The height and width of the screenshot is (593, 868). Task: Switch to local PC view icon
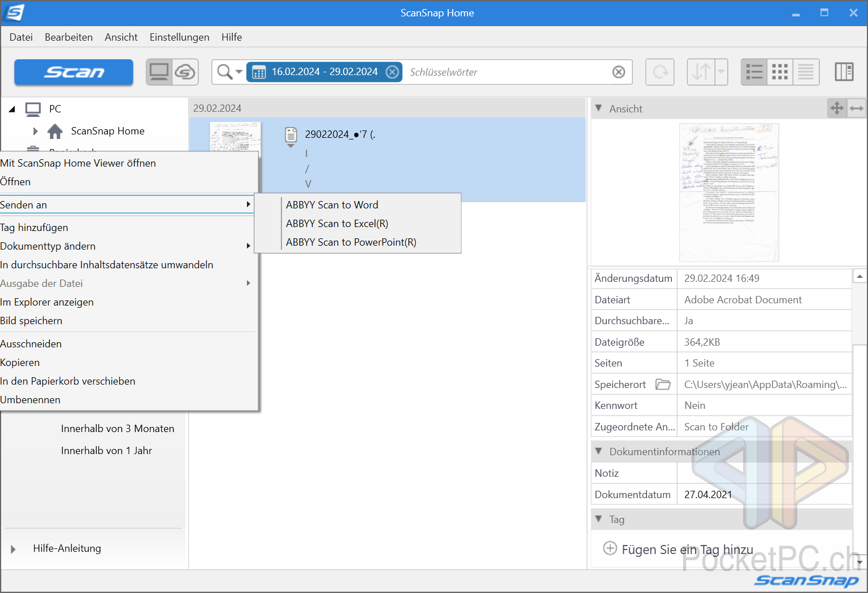pos(159,72)
